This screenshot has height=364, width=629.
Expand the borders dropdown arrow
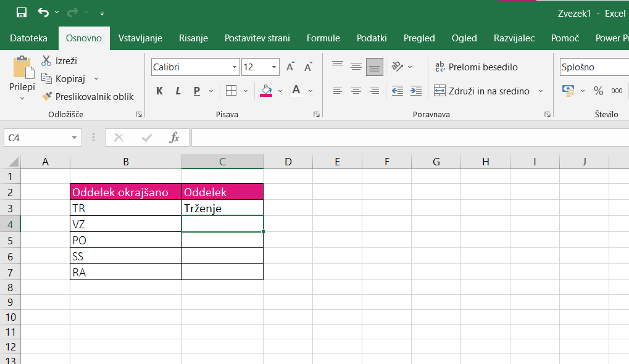[246, 91]
